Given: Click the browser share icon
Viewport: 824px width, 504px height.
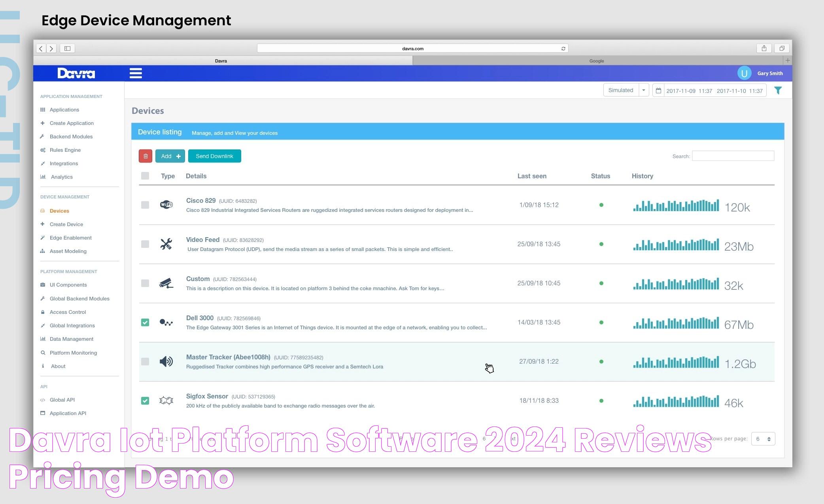Looking at the screenshot, I should (x=764, y=48).
